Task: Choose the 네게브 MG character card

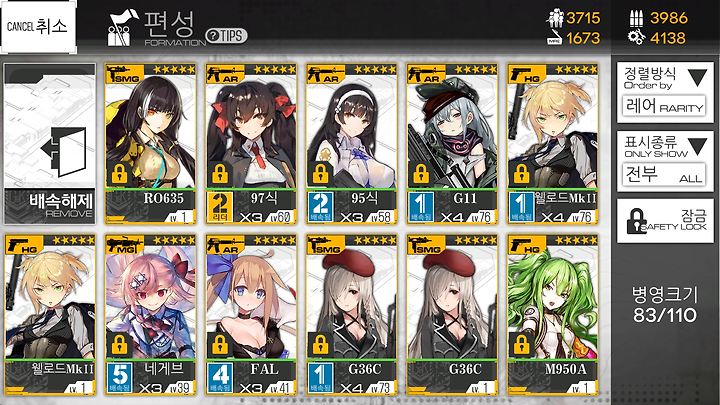Action: click(x=150, y=315)
